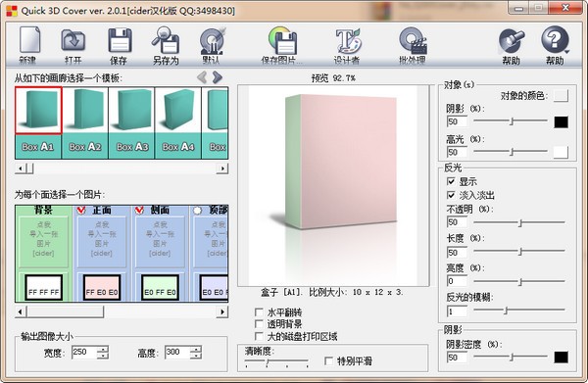Go to next template gallery page arrow
The height and width of the screenshot is (383, 588).
coord(217,77)
